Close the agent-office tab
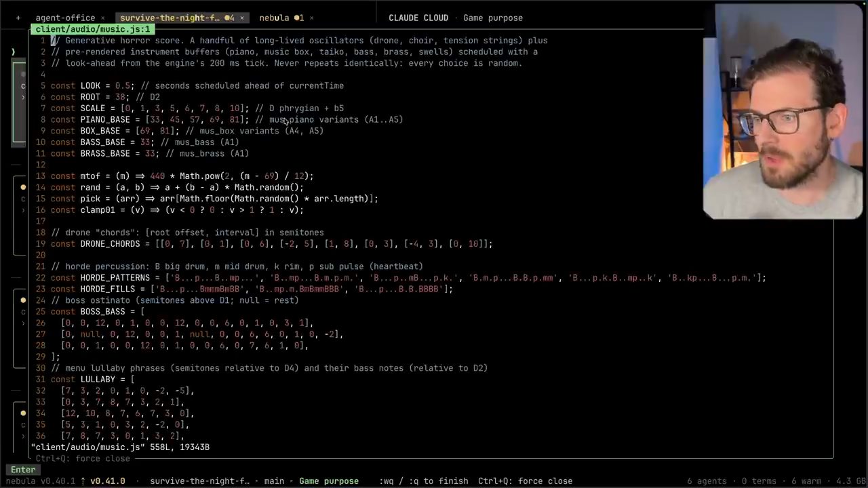 point(103,18)
